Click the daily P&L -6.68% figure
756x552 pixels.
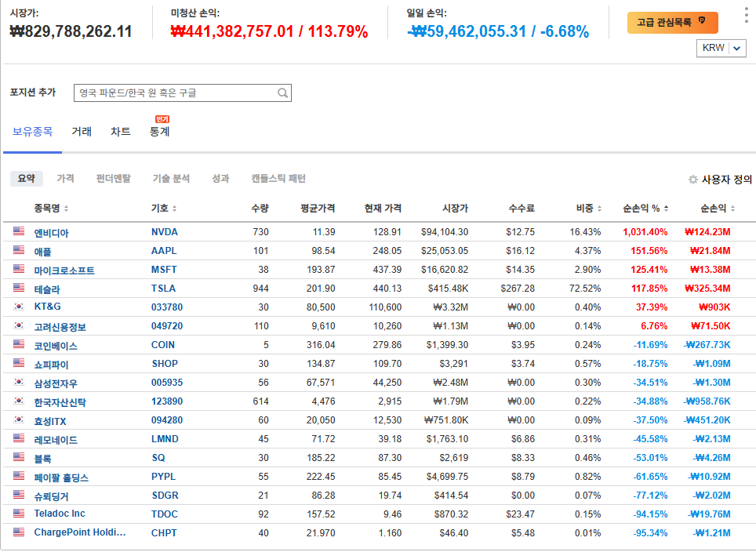click(565, 31)
